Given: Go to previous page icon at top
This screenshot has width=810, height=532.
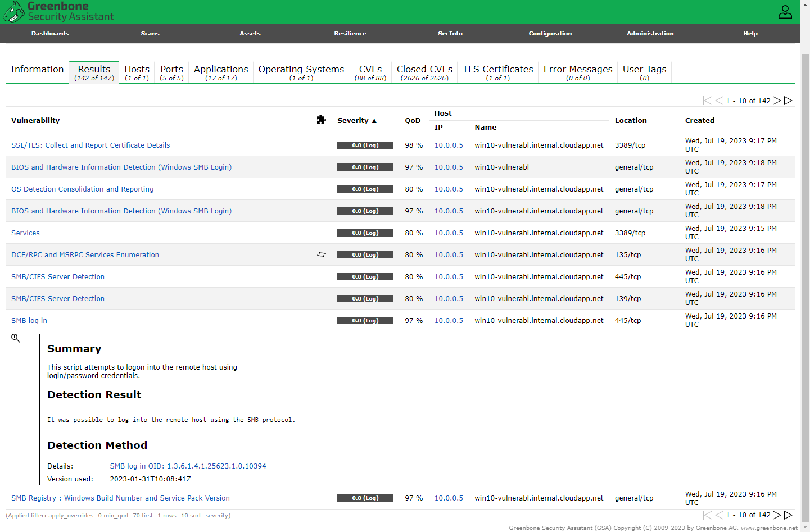Looking at the screenshot, I should point(720,101).
